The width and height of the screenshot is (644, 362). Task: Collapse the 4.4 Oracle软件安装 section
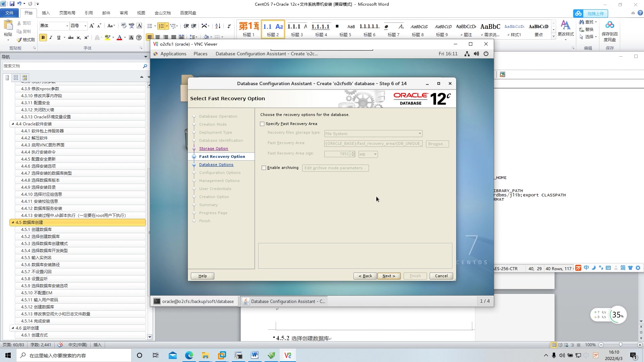tap(13, 124)
